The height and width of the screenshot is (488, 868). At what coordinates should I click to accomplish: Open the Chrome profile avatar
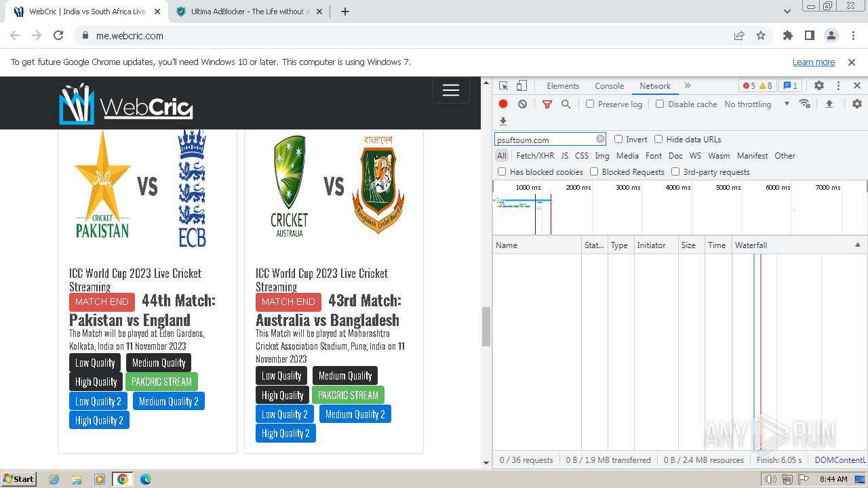click(x=831, y=36)
